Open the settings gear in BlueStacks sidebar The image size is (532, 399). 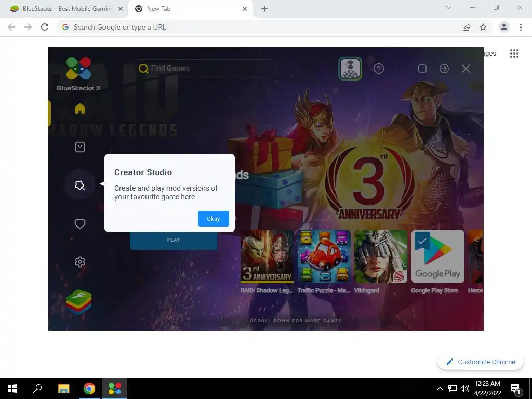pos(79,262)
